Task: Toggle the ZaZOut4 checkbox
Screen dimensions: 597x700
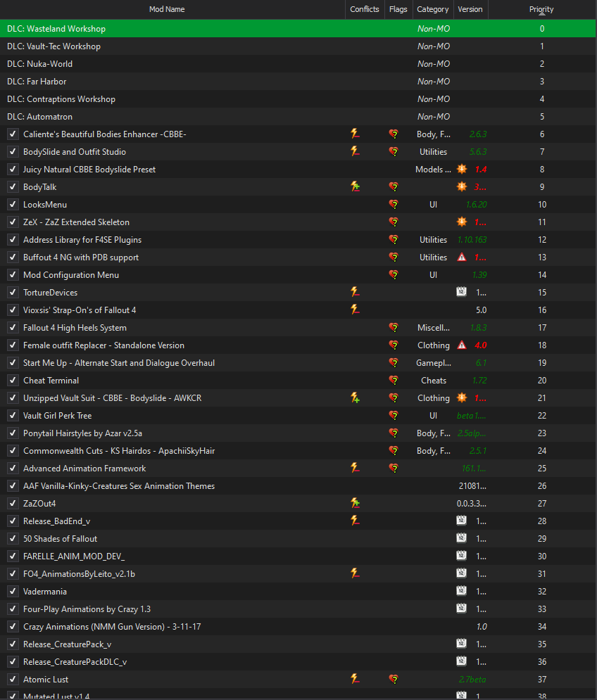Action: click(13, 503)
